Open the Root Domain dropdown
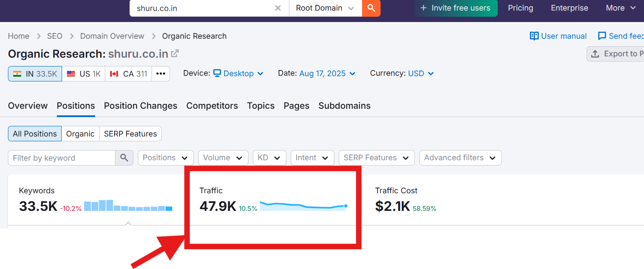The image size is (644, 269). click(x=326, y=8)
